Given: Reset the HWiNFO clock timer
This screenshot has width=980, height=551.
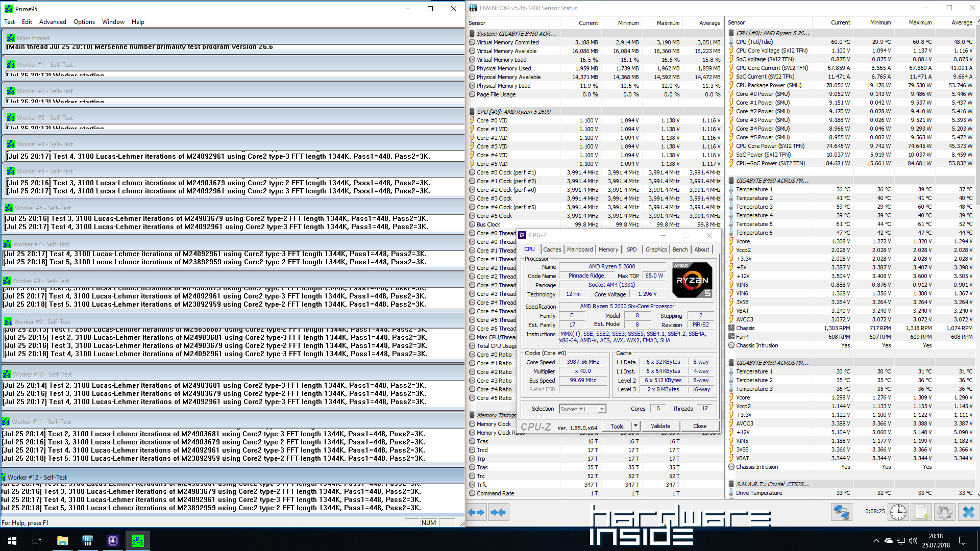Looking at the screenshot, I should tap(898, 512).
